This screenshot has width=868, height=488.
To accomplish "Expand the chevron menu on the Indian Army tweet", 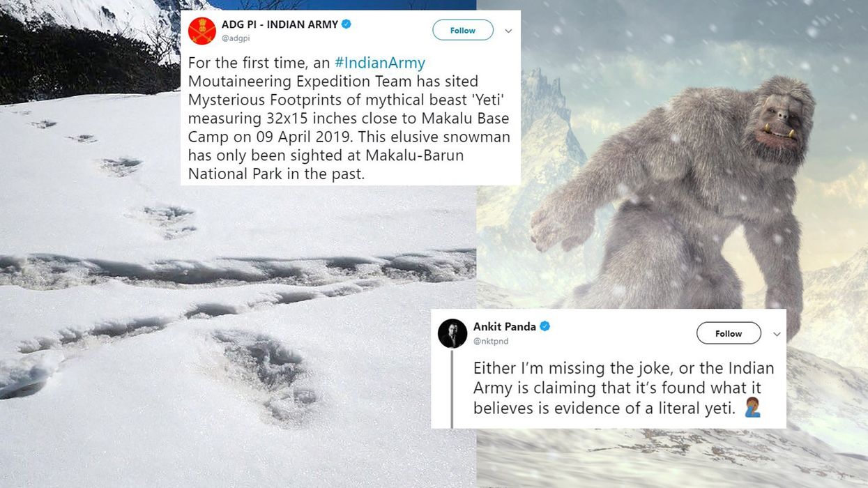I will click(x=508, y=31).
